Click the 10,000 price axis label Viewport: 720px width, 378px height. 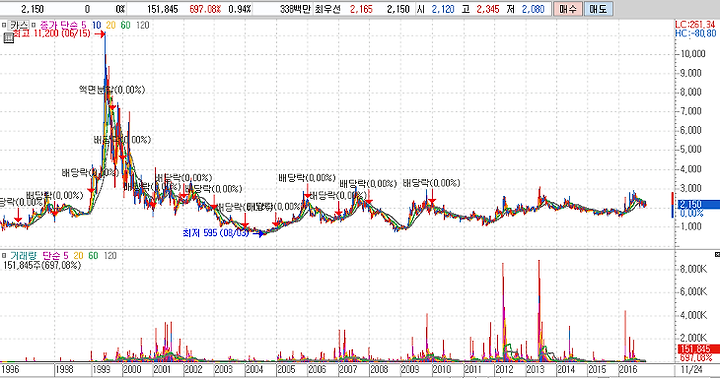click(x=692, y=54)
